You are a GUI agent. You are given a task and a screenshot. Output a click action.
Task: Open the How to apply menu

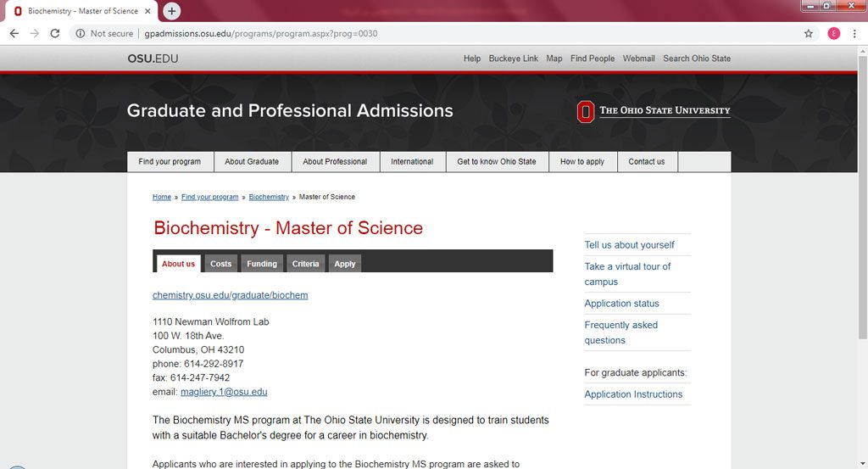[581, 162]
